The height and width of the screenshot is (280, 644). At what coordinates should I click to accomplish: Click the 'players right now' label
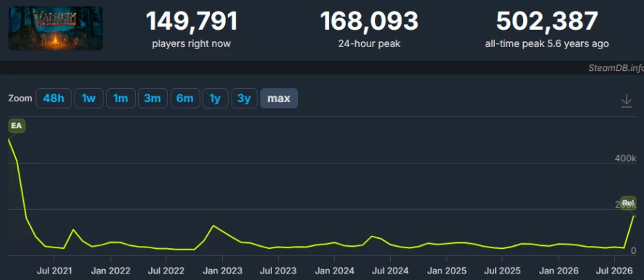click(x=192, y=43)
